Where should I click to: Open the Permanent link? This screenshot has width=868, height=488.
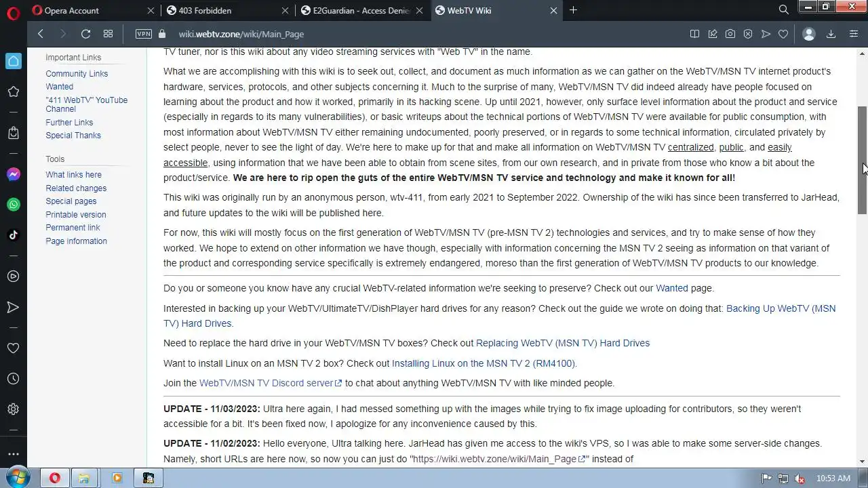[73, 228]
